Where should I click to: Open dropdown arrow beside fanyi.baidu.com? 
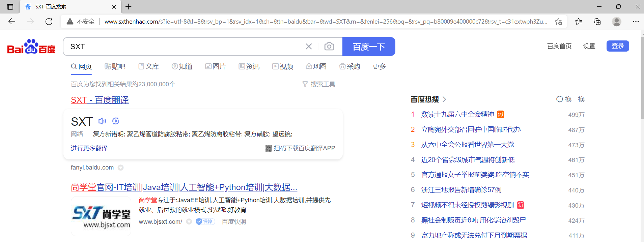pyautogui.click(x=120, y=168)
